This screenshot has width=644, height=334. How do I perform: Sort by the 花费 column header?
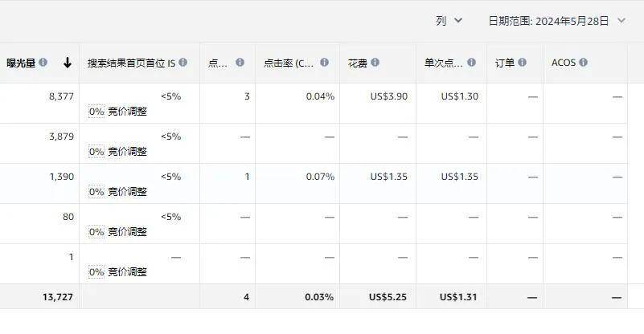point(358,63)
